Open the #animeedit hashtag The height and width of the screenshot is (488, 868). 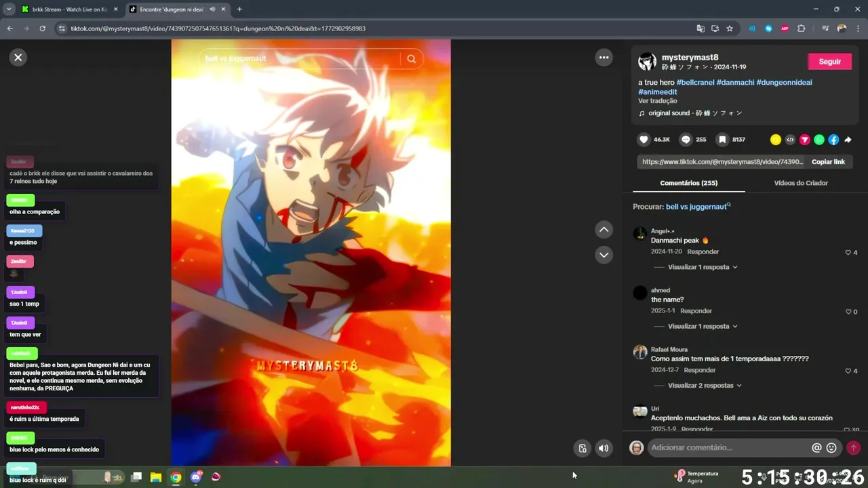657,92
